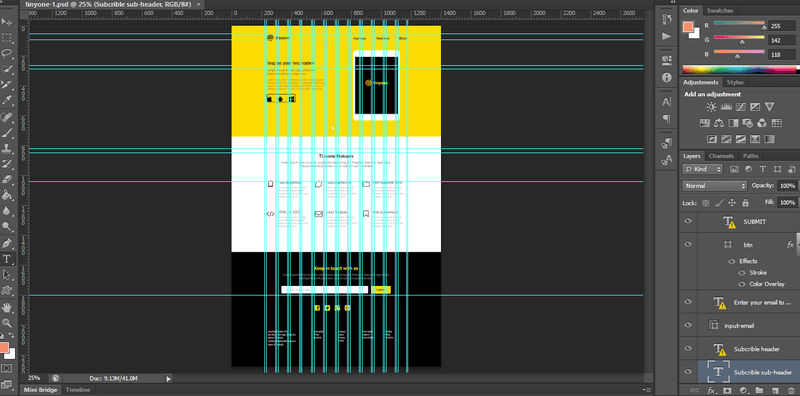800x396 pixels.
Task: Open the History panel icon
Action: pyautogui.click(x=666, y=20)
